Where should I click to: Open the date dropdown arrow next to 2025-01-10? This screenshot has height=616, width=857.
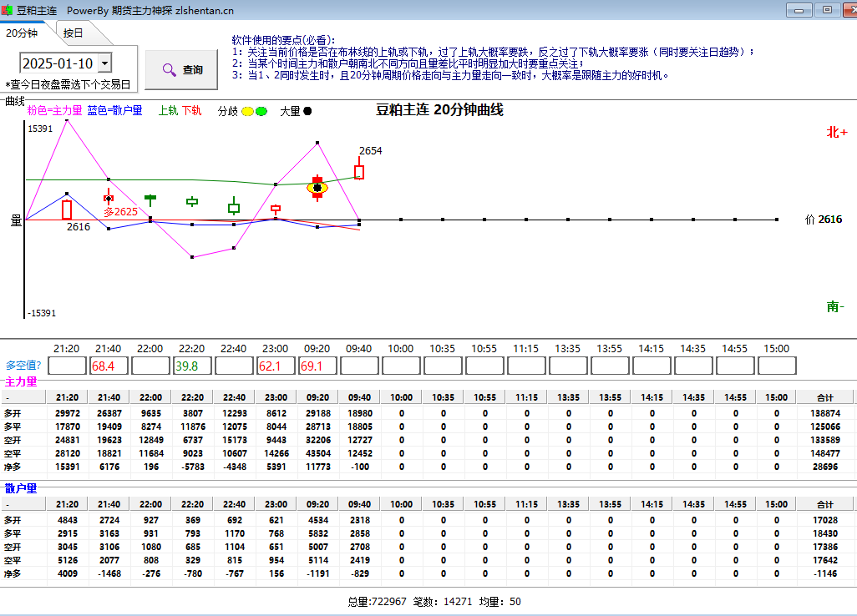coord(104,63)
